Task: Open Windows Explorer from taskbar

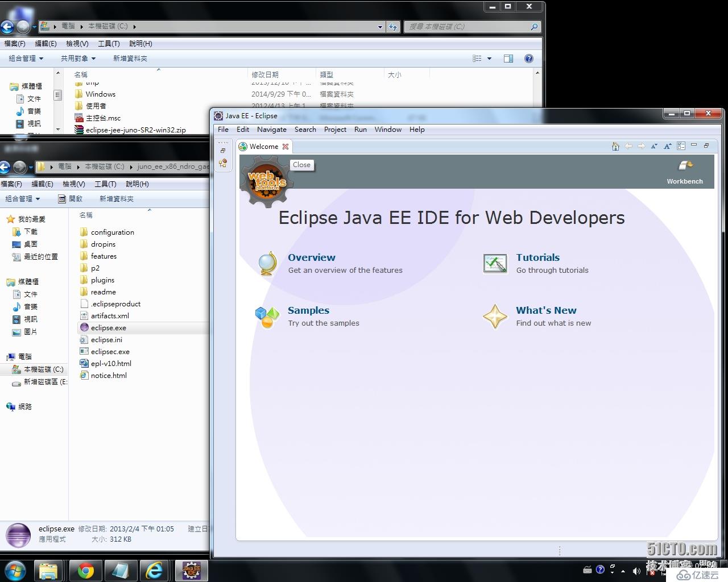Action: 49,570
